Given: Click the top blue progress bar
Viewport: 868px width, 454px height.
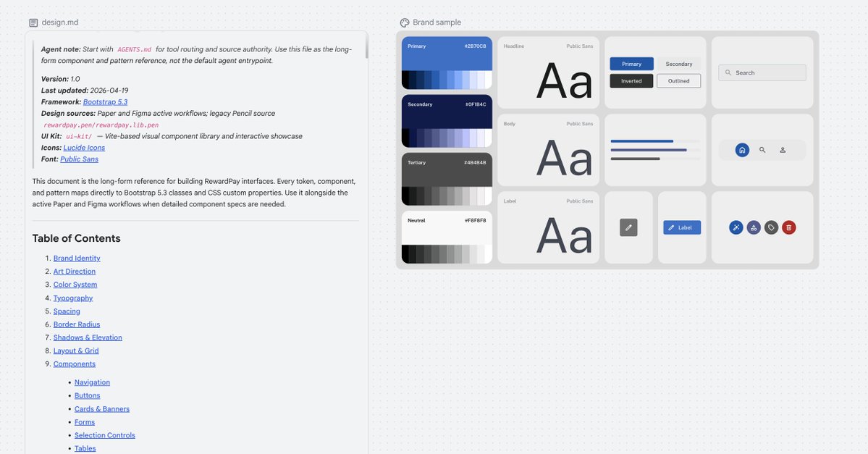Looking at the screenshot, I should (655, 141).
